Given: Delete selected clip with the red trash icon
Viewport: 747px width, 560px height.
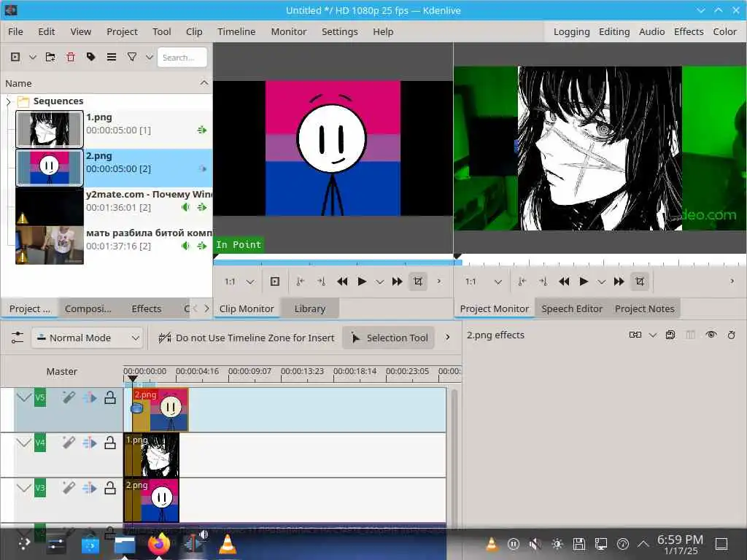Looking at the screenshot, I should [71, 57].
